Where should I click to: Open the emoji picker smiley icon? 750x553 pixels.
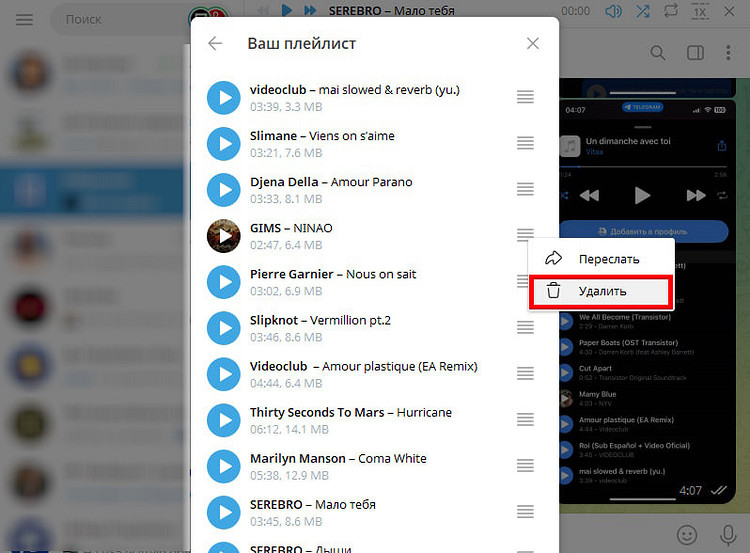pyautogui.click(x=687, y=533)
